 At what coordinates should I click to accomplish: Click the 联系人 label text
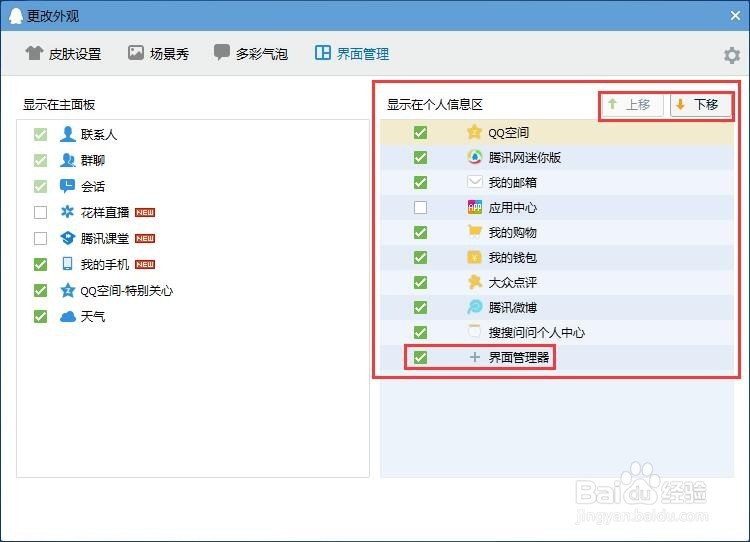pyautogui.click(x=99, y=134)
